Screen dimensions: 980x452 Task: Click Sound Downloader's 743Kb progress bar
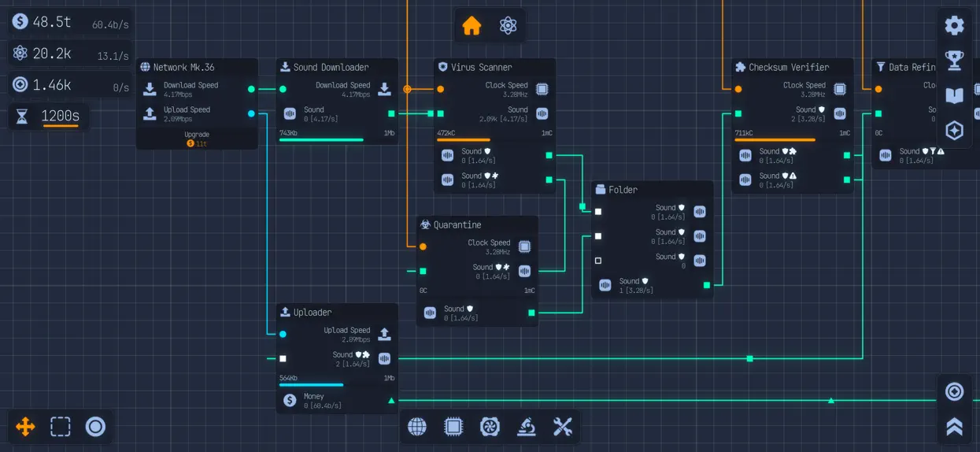tap(337, 140)
